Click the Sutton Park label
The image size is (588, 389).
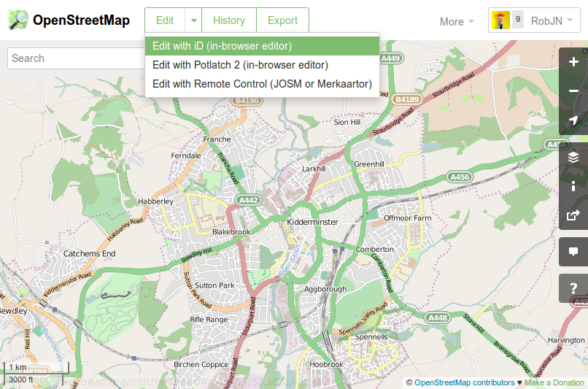214,285
